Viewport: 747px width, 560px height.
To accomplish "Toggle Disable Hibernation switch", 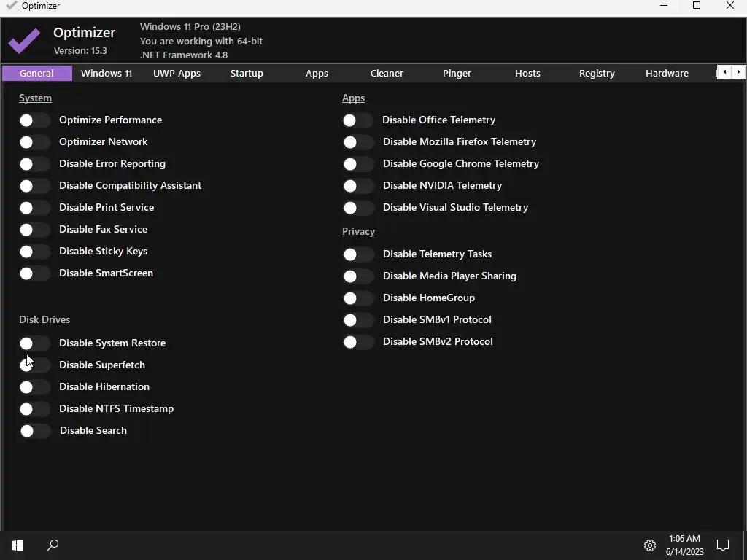I will pyautogui.click(x=34, y=386).
